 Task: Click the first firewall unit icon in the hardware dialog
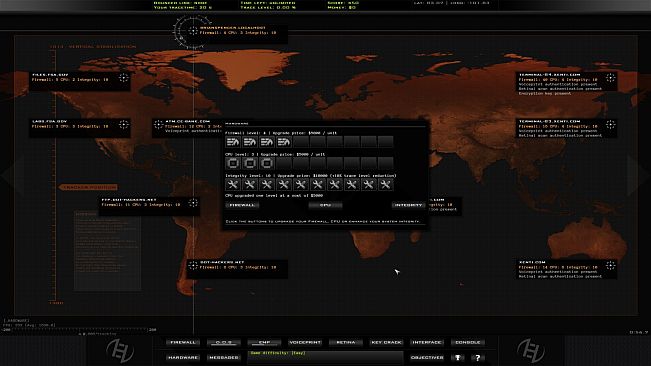(x=233, y=142)
